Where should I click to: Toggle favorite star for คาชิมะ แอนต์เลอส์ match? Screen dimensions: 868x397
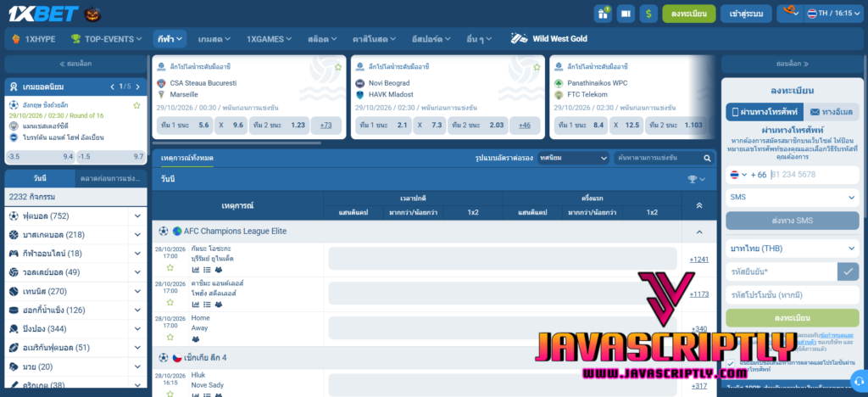(x=170, y=302)
